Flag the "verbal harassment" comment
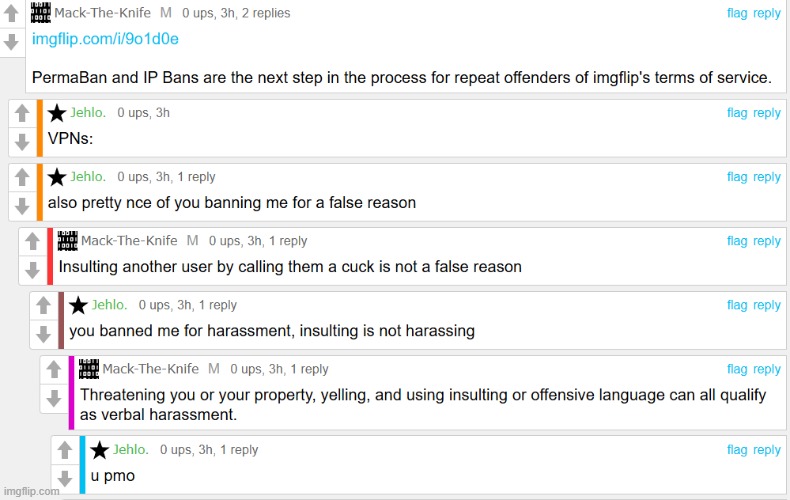 pyautogui.click(x=737, y=369)
